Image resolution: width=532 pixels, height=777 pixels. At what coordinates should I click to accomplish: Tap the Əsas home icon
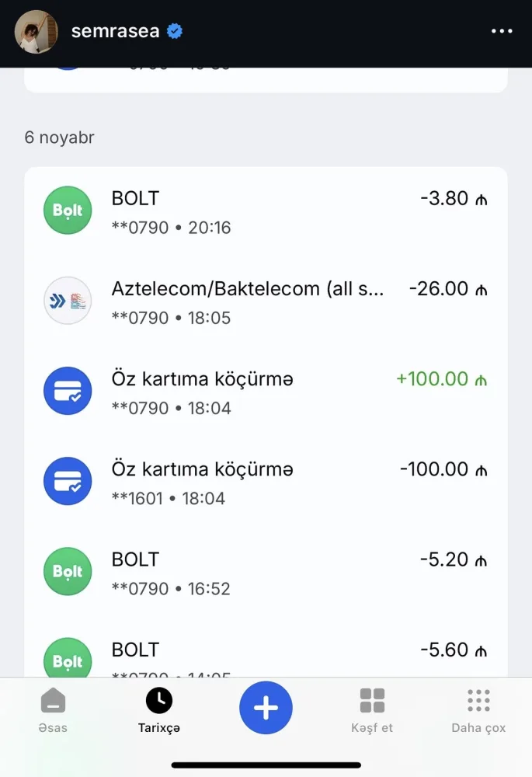[x=53, y=701]
